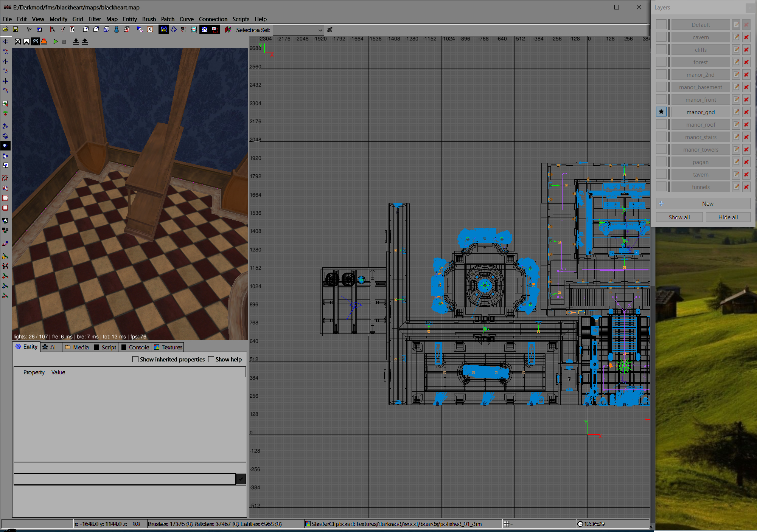
Task: Open the Brush menu
Action: point(149,19)
